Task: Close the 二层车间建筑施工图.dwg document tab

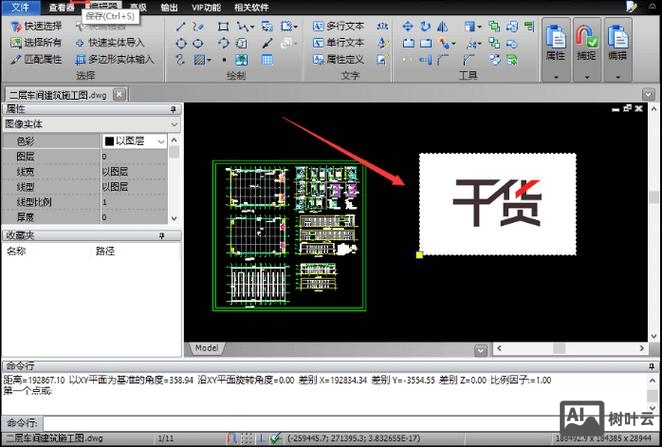Action: (x=119, y=95)
